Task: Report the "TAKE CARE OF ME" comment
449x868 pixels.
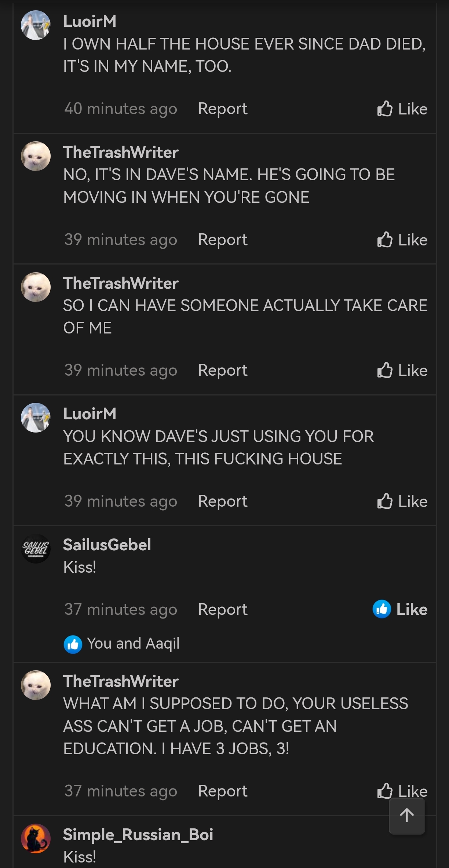Action: point(223,371)
